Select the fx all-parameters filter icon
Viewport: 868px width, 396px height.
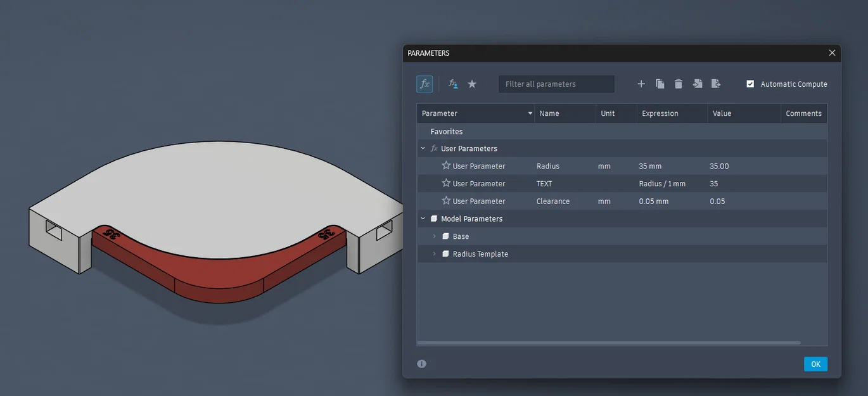424,84
